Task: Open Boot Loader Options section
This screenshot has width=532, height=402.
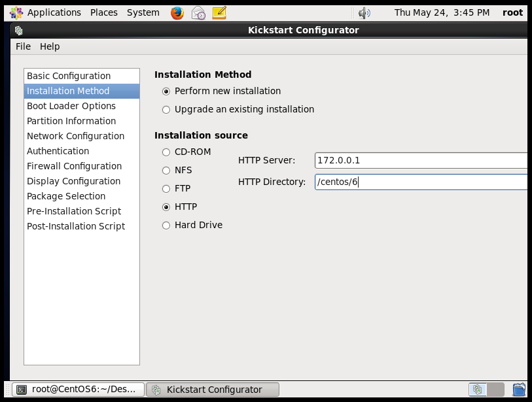Action: point(82,106)
